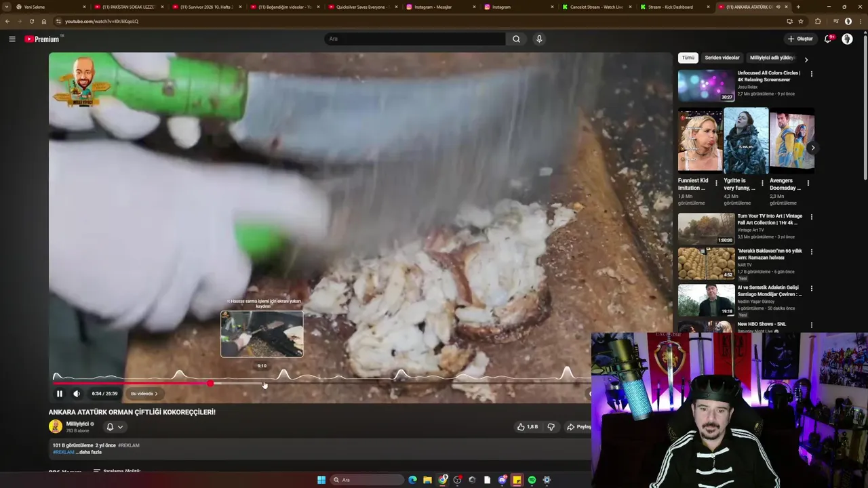Click the red scrubber handle
The height and width of the screenshot is (488, 868).
pos(210,384)
